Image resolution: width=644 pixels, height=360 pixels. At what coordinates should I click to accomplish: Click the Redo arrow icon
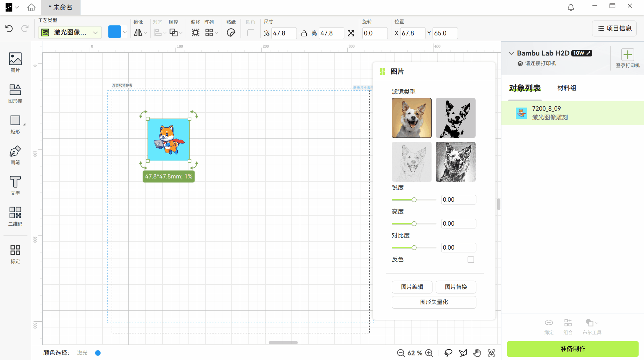[25, 29]
